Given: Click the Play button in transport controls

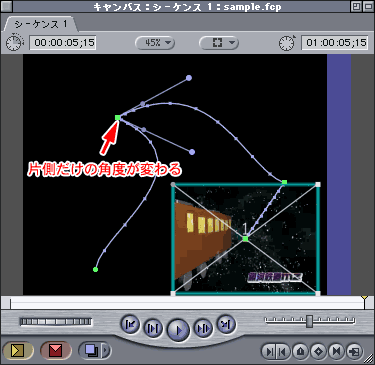Looking at the screenshot, I should point(179,329).
